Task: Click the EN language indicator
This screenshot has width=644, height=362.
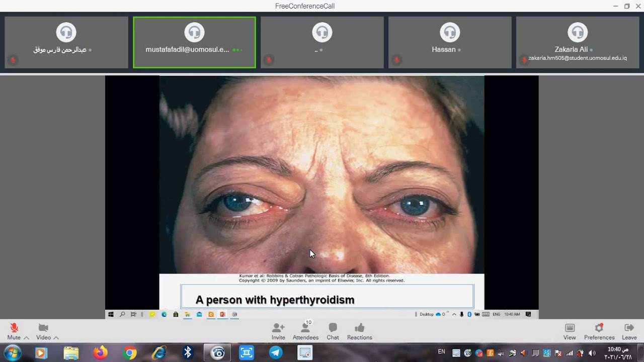Action: pyautogui.click(x=441, y=352)
